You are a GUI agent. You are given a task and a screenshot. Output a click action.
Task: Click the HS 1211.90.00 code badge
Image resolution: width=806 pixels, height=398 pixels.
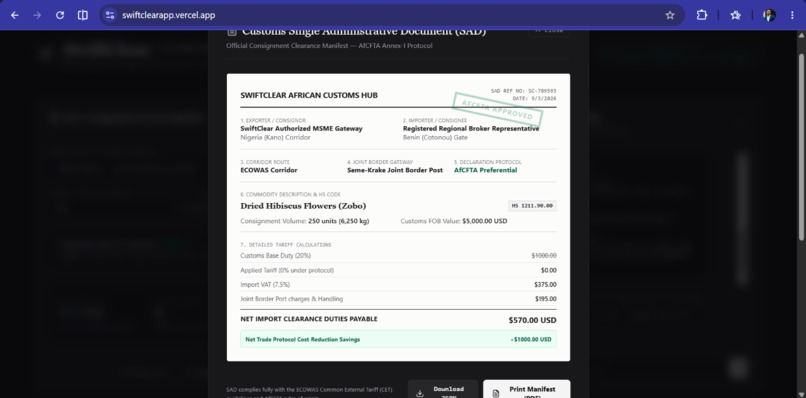point(532,206)
